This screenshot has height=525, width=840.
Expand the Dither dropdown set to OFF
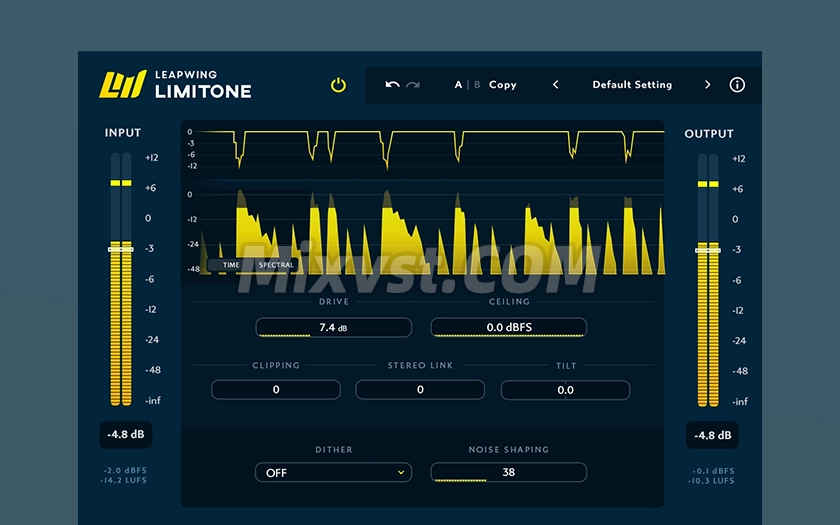333,472
